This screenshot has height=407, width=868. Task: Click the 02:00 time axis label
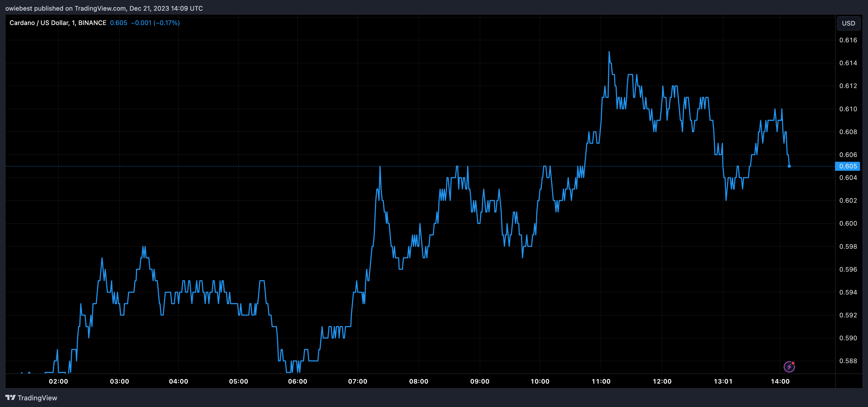tap(58, 381)
